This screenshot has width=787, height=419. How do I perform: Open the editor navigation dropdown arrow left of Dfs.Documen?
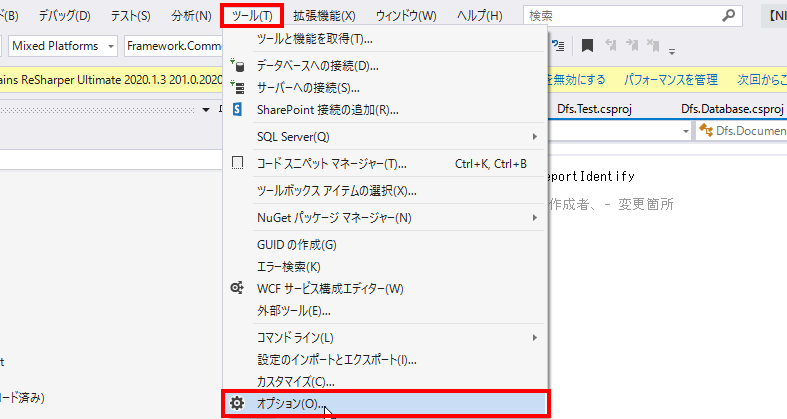(686, 131)
